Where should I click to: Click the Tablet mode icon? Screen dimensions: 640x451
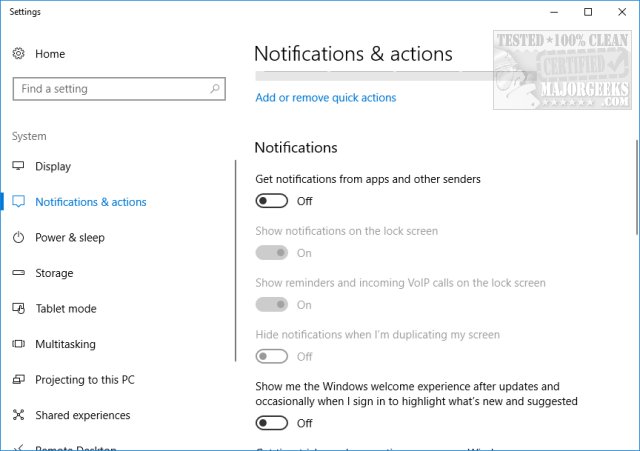[19, 309]
